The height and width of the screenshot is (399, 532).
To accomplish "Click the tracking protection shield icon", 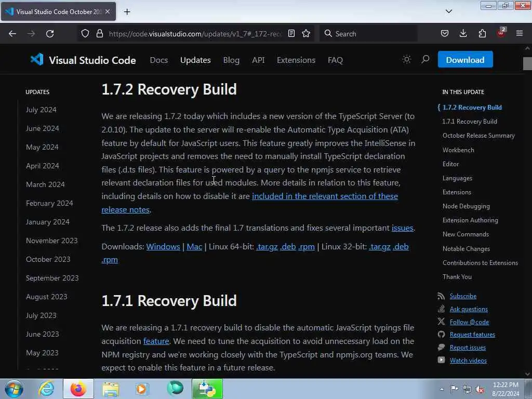I will [85, 33].
